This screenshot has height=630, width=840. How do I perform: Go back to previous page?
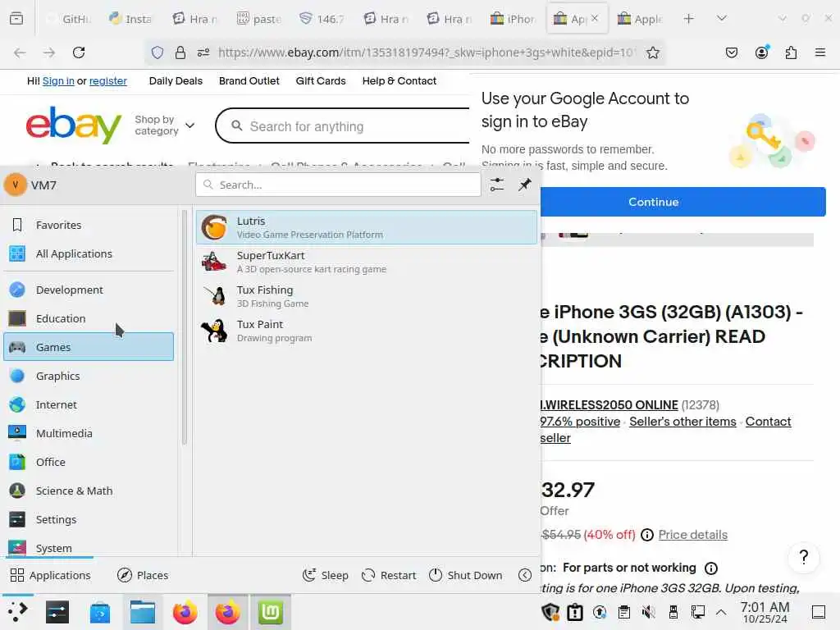coord(20,52)
